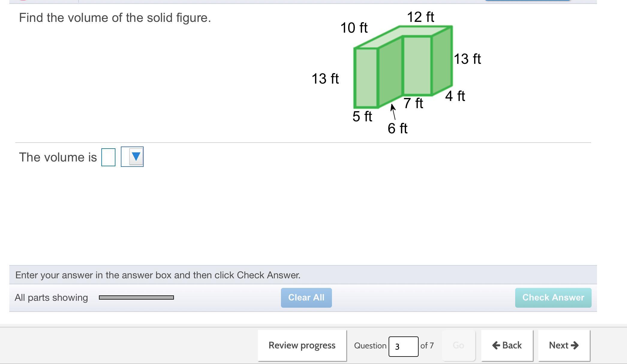Click the left arrow icon on Back
Image resolution: width=627 pixels, height=364 pixels.
(496, 345)
